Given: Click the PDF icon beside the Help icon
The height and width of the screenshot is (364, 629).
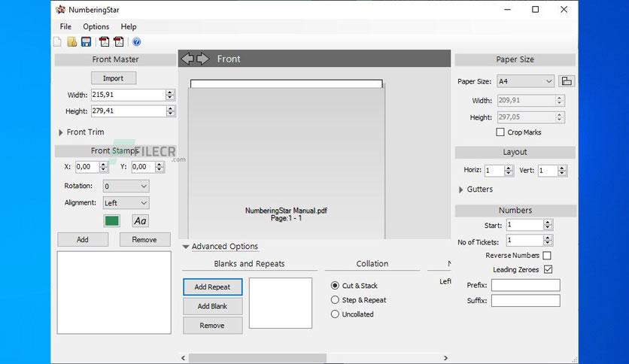Looking at the screenshot, I should (x=119, y=41).
